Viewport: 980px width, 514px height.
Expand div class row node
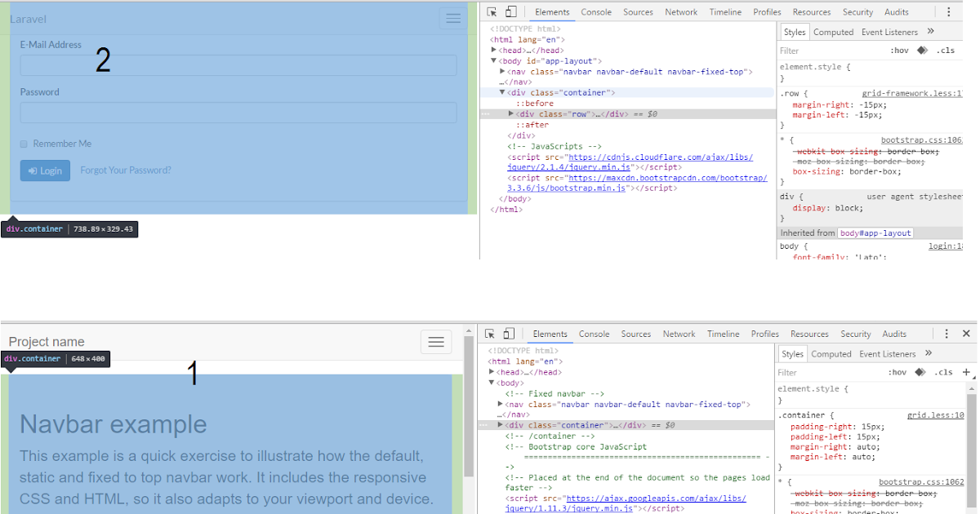(x=511, y=114)
